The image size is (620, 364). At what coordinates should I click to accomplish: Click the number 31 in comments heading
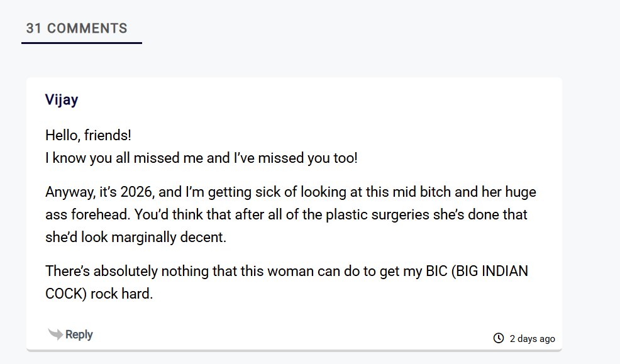pos(33,28)
